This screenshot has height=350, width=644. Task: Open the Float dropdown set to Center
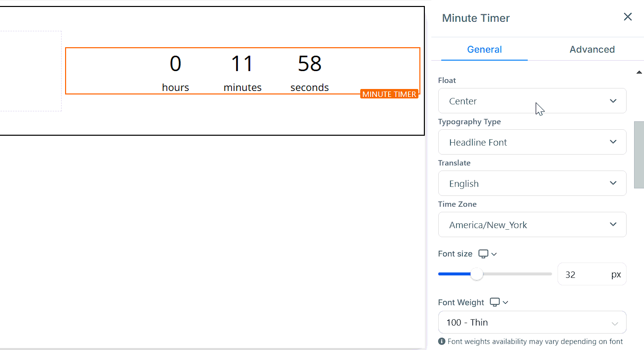(x=532, y=101)
